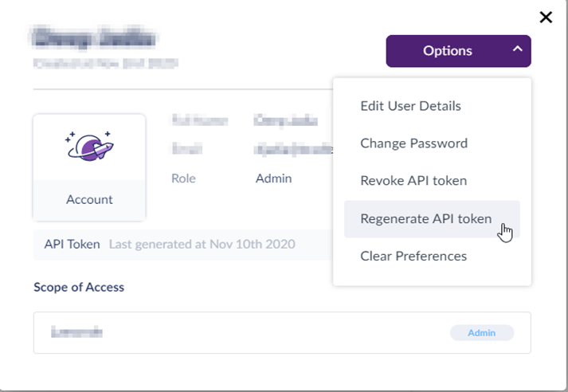Viewport: 568px width, 392px height.
Task: Choose Clear Preferences in Options menu
Action: 413,256
